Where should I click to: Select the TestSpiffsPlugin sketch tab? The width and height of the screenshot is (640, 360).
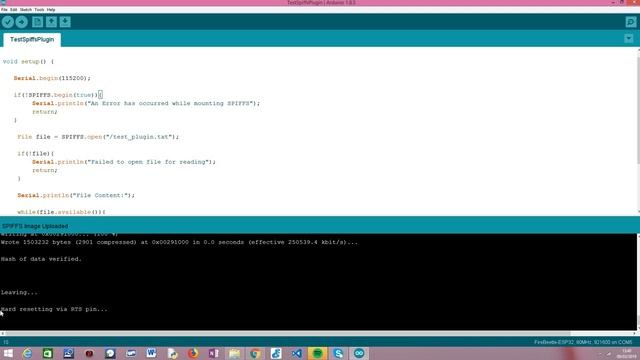tap(32, 40)
